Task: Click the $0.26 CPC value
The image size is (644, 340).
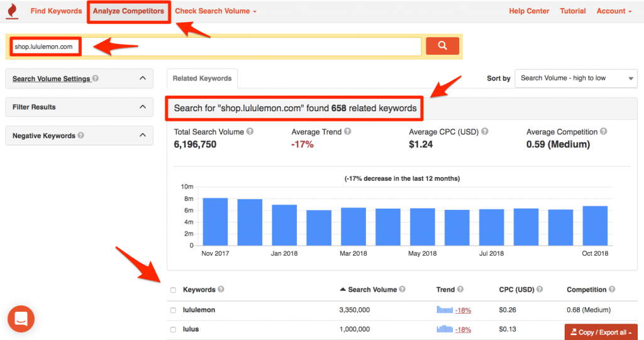Action: pyautogui.click(x=508, y=310)
